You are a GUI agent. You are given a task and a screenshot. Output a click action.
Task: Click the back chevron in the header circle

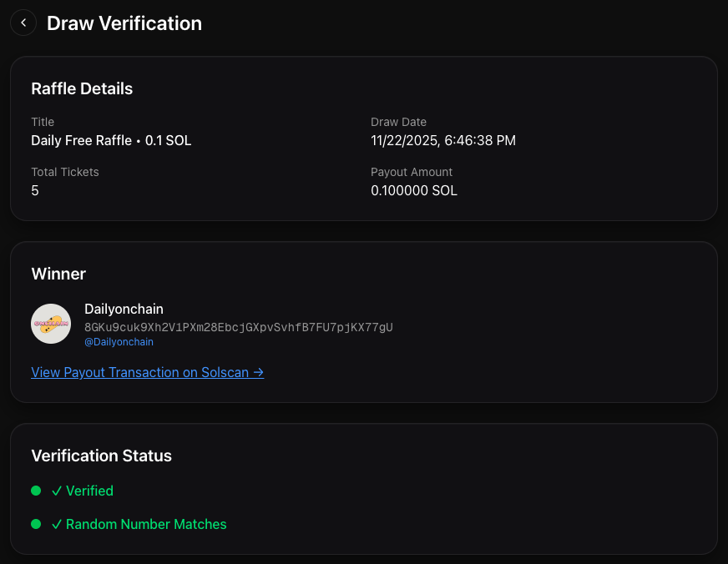(x=23, y=23)
